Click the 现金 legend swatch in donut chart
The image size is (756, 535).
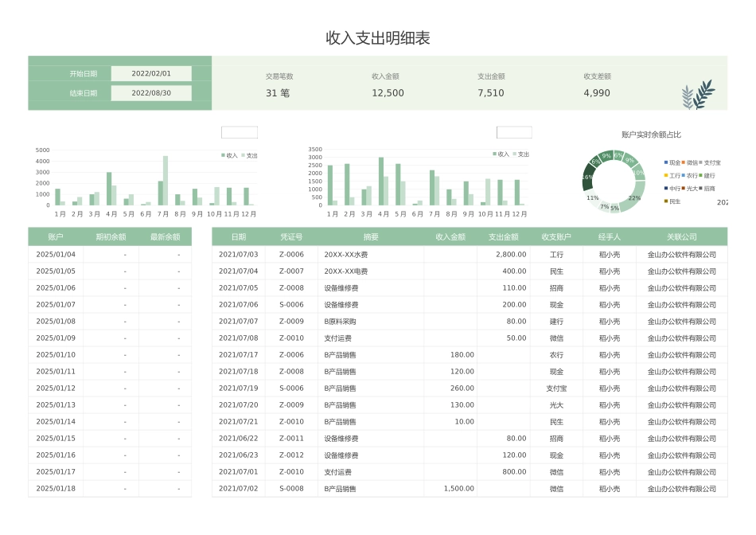pos(666,162)
